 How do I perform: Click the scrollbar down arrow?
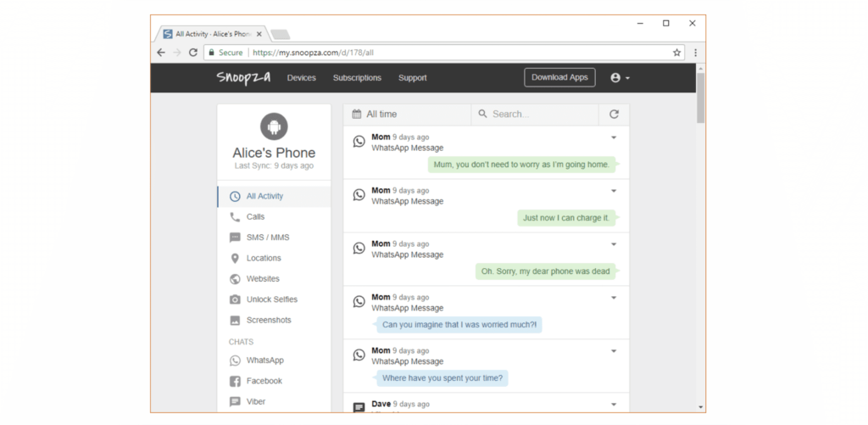click(700, 408)
